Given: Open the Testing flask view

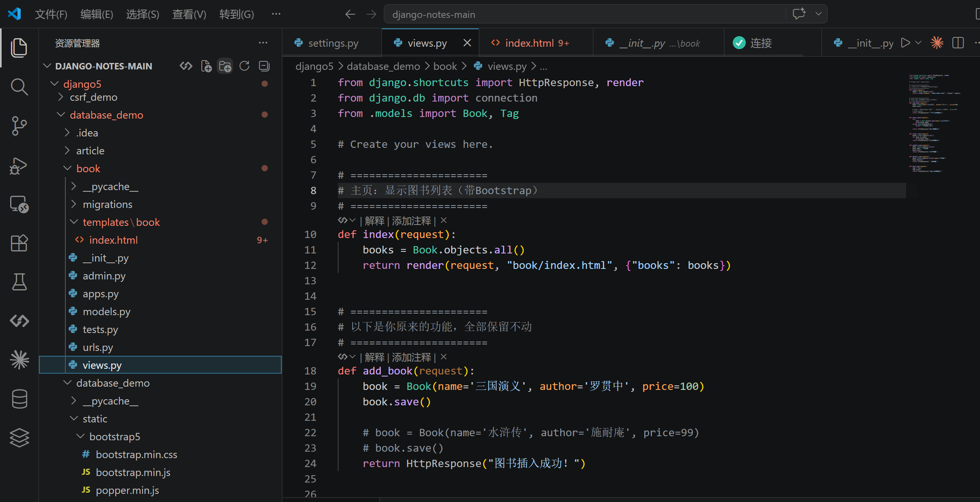Looking at the screenshot, I should [x=19, y=282].
